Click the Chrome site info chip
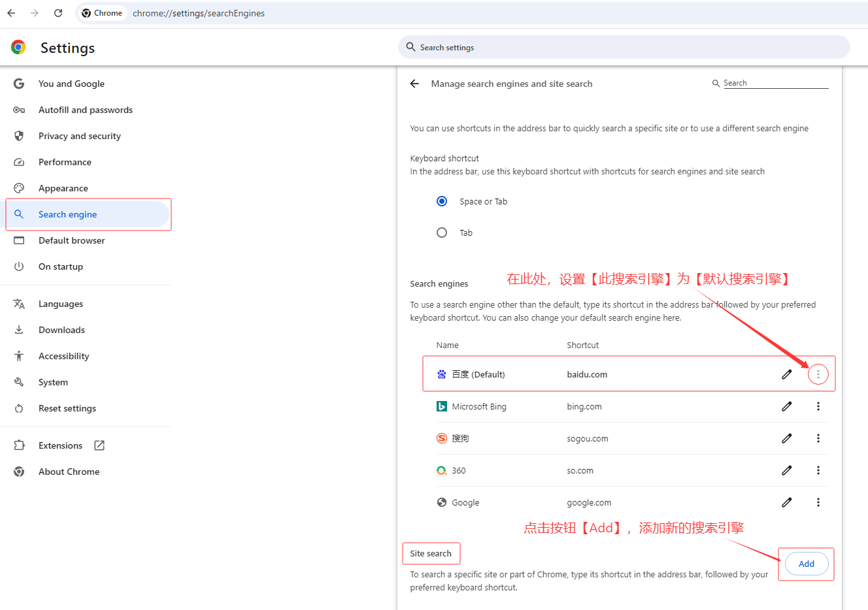868x610 pixels. [x=102, y=13]
